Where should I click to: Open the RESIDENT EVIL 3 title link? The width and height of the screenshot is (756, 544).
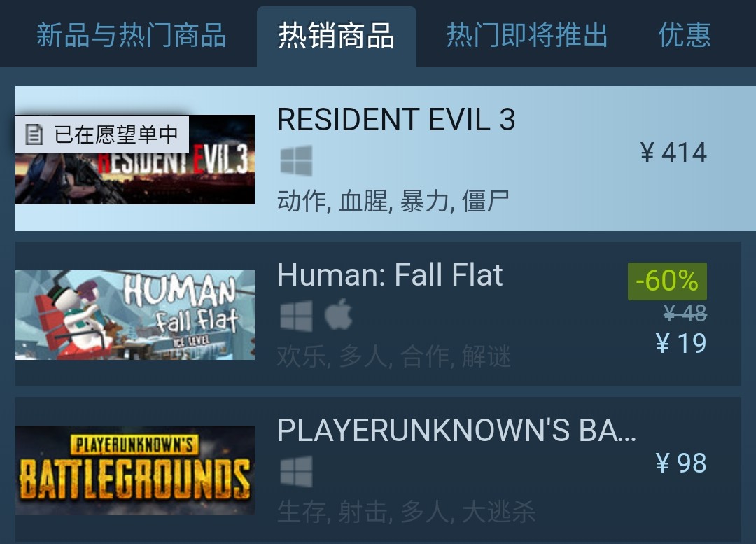(396, 119)
